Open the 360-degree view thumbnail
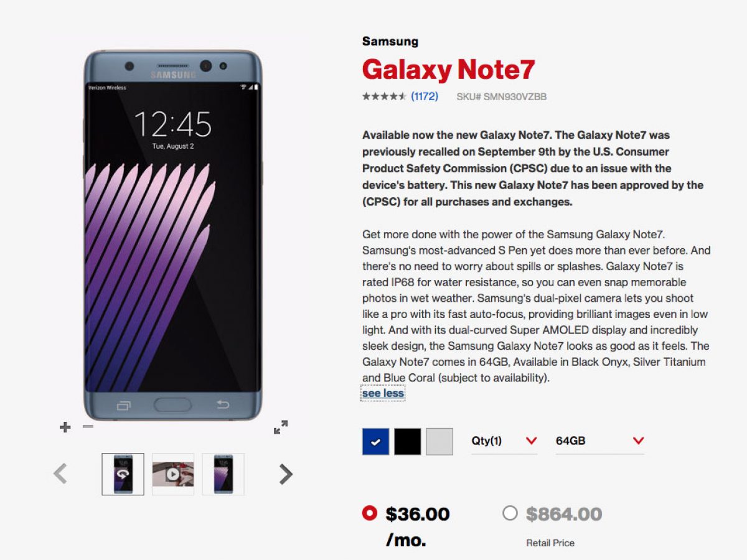 point(123,474)
